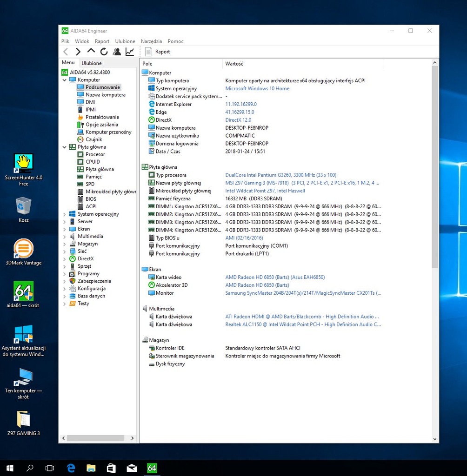Open Task View on taskbar

pos(50,468)
